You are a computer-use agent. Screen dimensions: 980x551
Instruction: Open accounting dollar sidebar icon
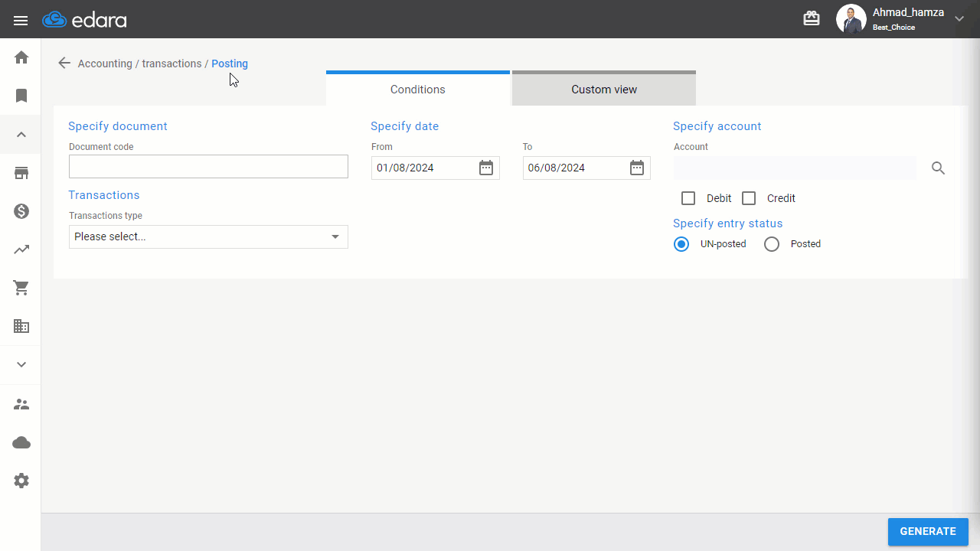(x=21, y=211)
